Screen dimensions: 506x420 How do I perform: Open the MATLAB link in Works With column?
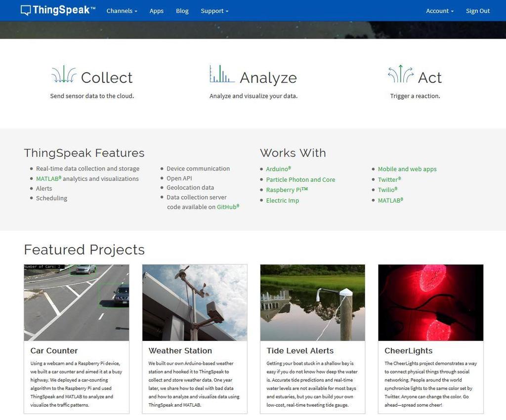[x=390, y=200]
